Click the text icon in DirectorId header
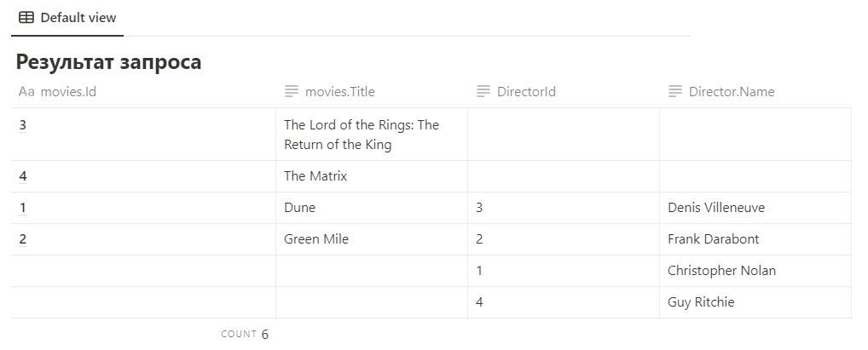Image resolution: width=868 pixels, height=350 pixels. click(483, 91)
